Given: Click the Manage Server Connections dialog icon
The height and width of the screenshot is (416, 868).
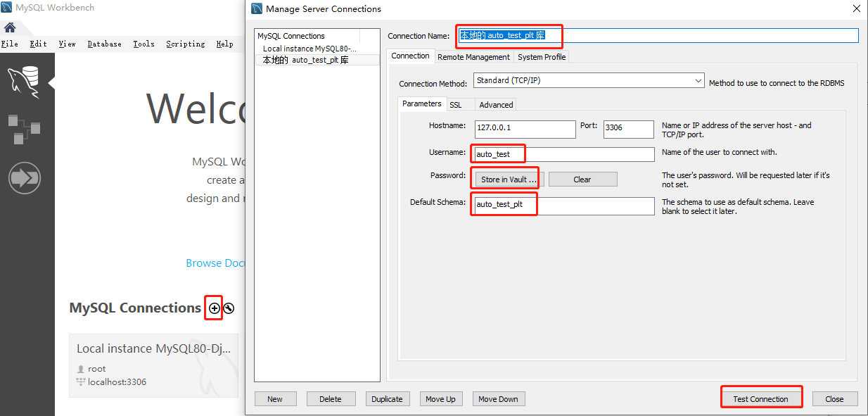Looking at the screenshot, I should point(257,9).
